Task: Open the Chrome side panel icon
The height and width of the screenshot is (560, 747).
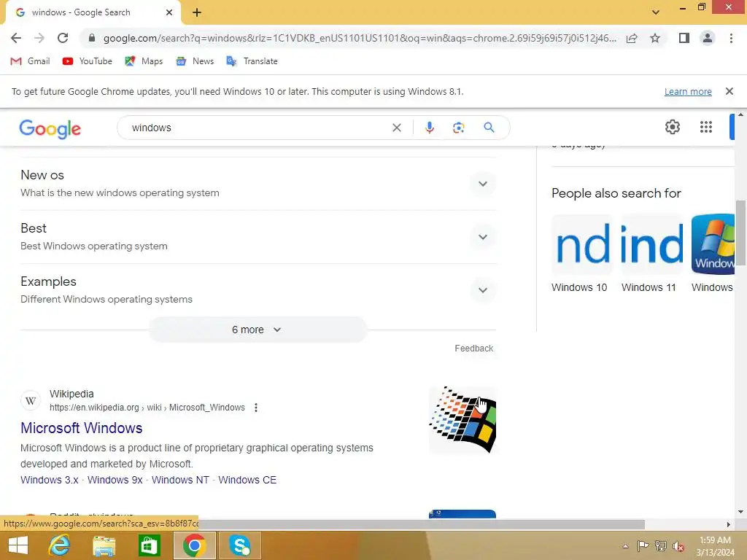Action: 684,38
